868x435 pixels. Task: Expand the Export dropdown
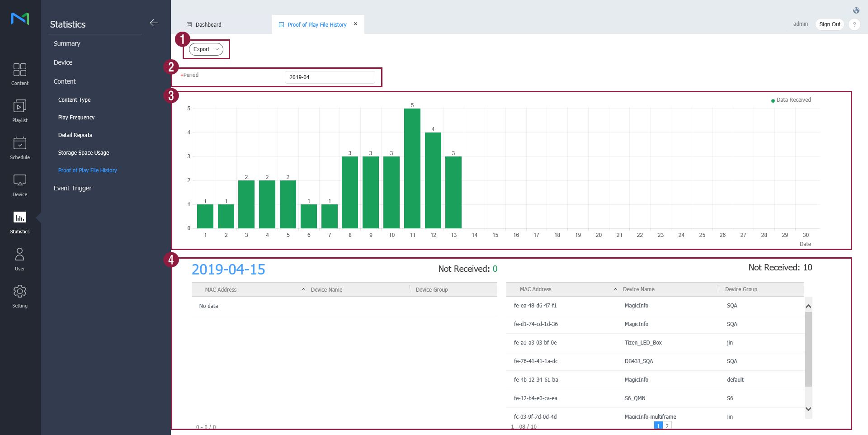coord(206,49)
